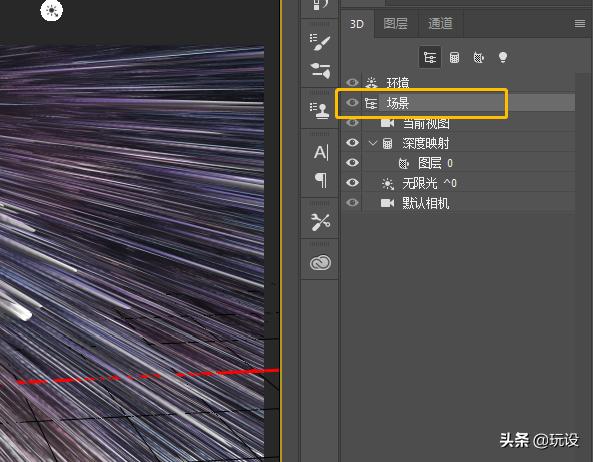Toggle visibility of 环境 item
The width and height of the screenshot is (593, 462).
[352, 82]
